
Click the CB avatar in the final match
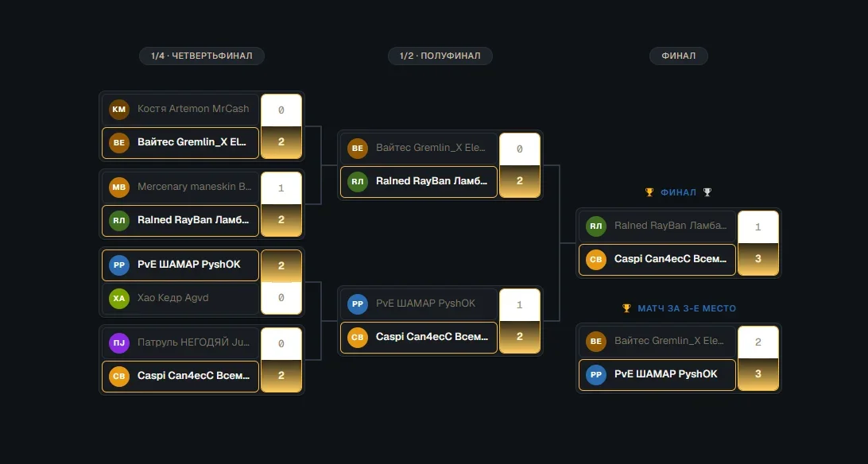coord(596,260)
